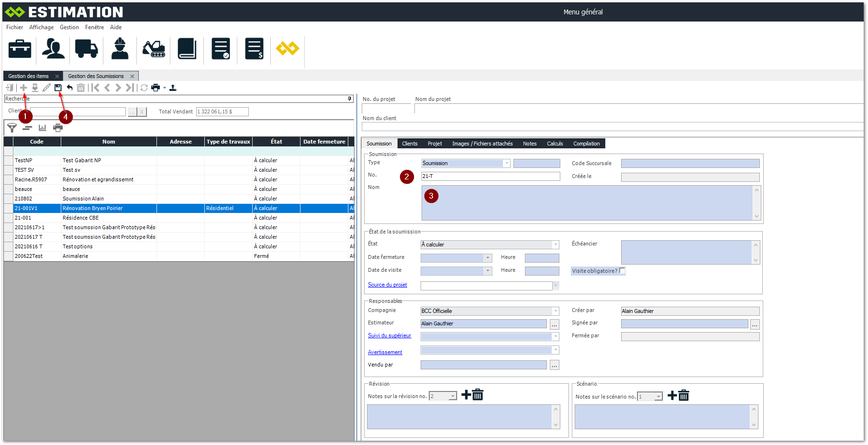The width and height of the screenshot is (868, 445).
Task: Expand the Type dropdown showing Soumission
Action: [507, 163]
